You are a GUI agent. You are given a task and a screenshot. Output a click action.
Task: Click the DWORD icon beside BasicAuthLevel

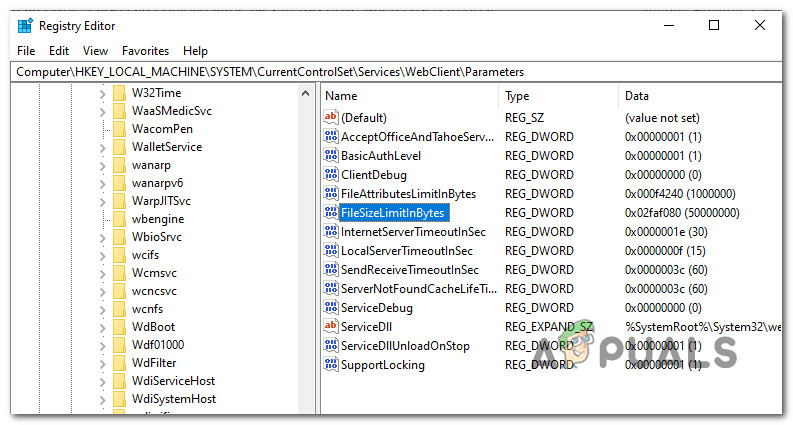coord(331,156)
